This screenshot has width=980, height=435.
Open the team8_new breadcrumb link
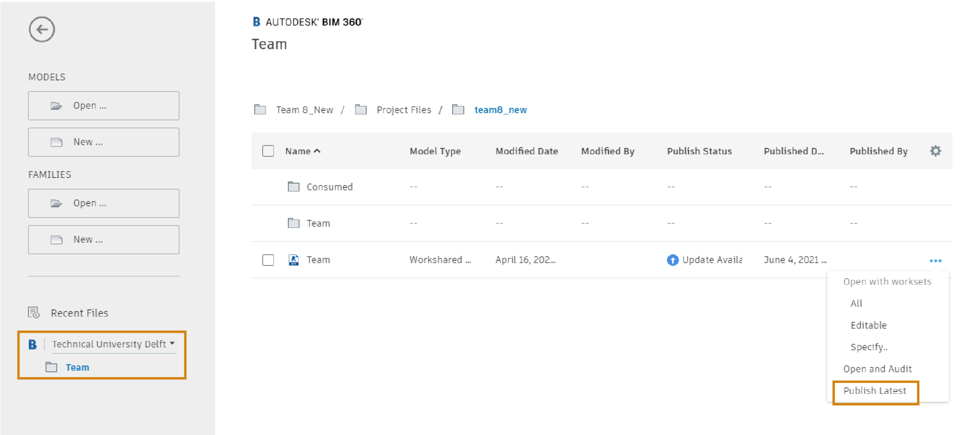[500, 110]
